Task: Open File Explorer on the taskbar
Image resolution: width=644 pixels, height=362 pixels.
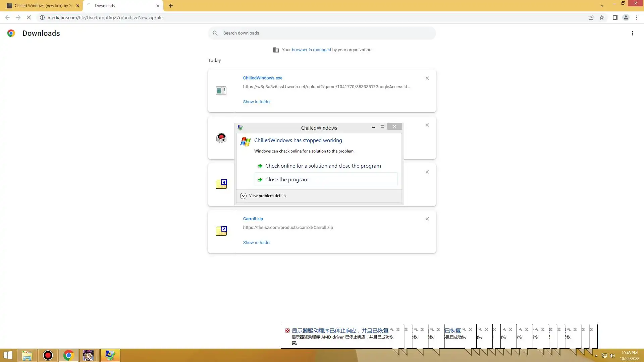Action: point(27,355)
